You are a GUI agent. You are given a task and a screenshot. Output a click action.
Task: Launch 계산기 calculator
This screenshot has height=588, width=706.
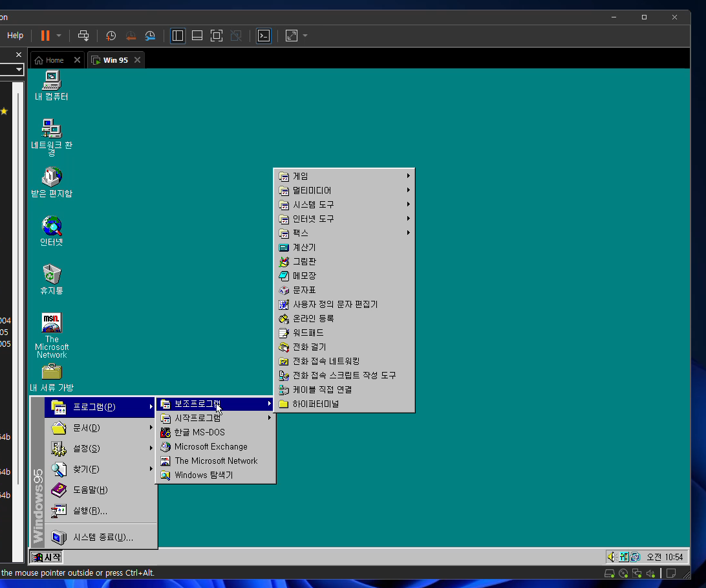(344, 247)
